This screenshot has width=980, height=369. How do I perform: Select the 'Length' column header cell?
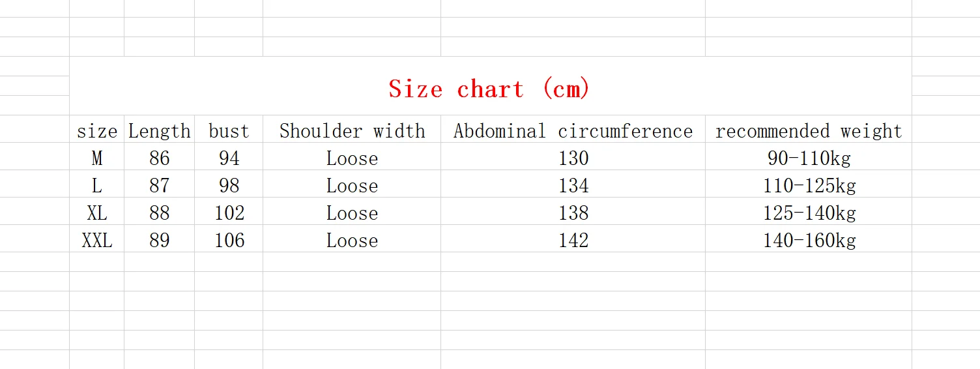(160, 129)
